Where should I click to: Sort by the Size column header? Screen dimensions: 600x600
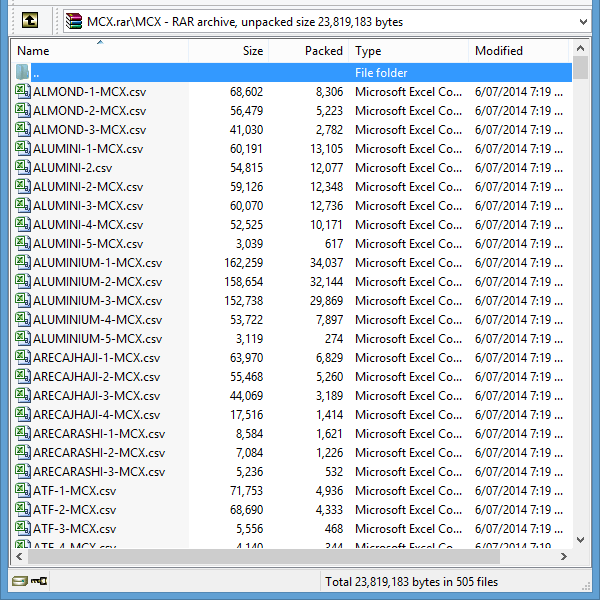pyautogui.click(x=229, y=51)
